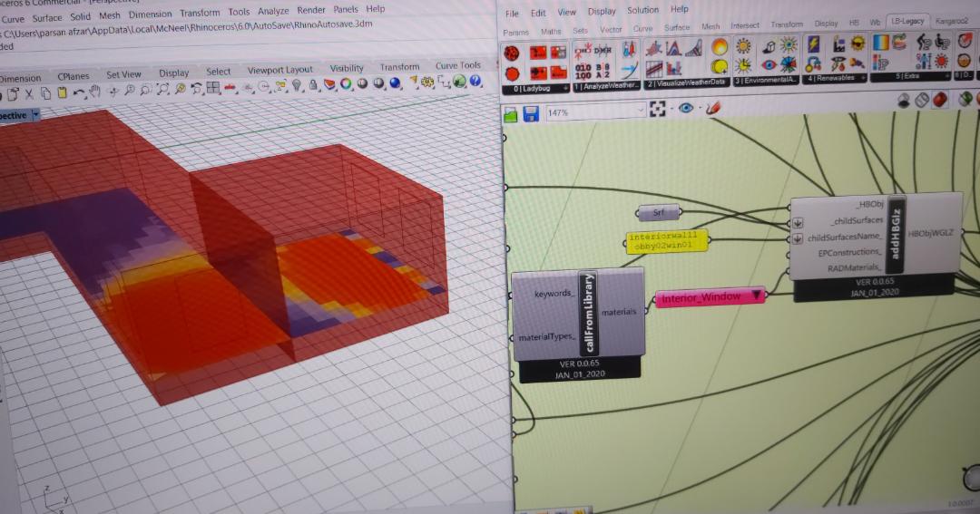Open Grasshopper File menu
Image resolution: width=980 pixels, height=514 pixels.
click(x=512, y=13)
